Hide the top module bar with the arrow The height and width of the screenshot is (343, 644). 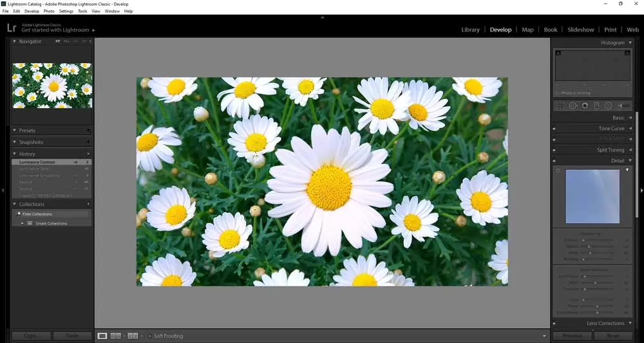click(x=323, y=17)
